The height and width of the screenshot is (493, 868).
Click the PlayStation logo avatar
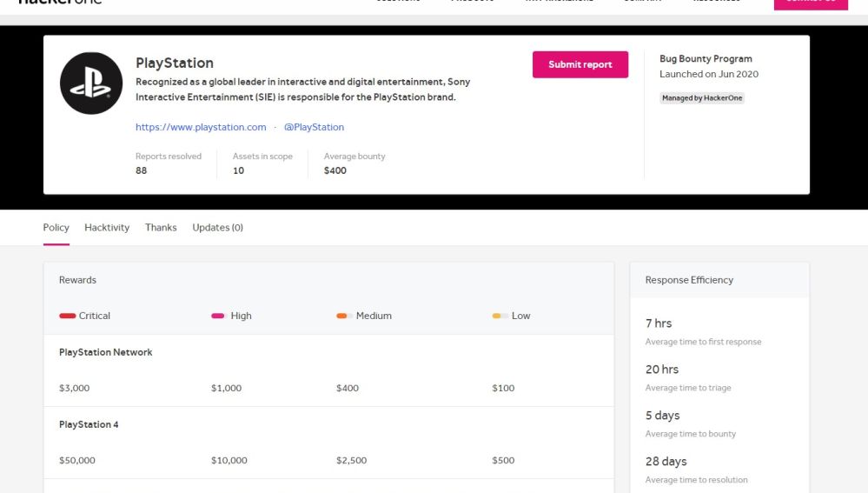coord(90,83)
